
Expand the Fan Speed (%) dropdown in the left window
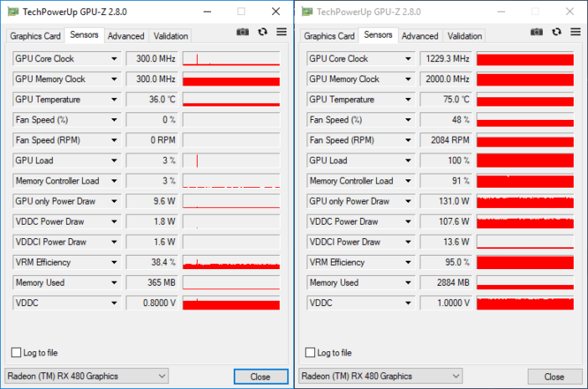coord(114,120)
